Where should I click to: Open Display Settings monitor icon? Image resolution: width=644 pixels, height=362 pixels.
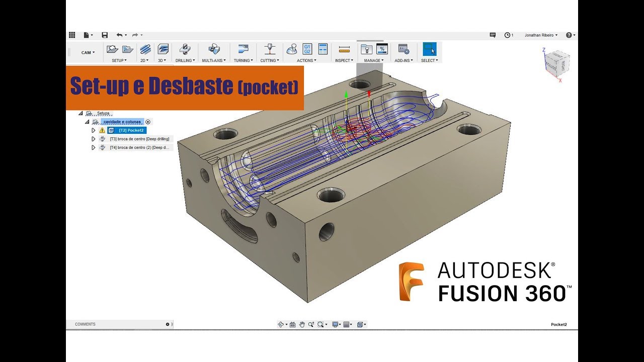point(335,324)
